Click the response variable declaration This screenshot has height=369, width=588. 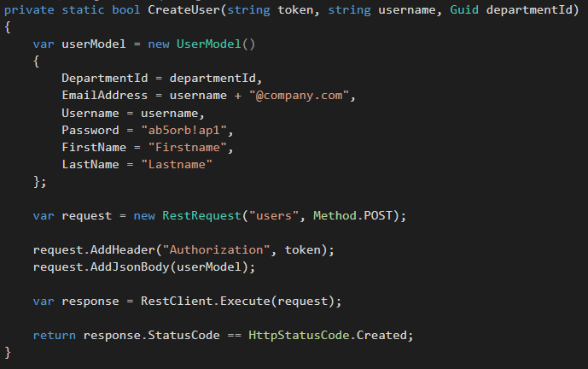pyautogui.click(x=90, y=301)
